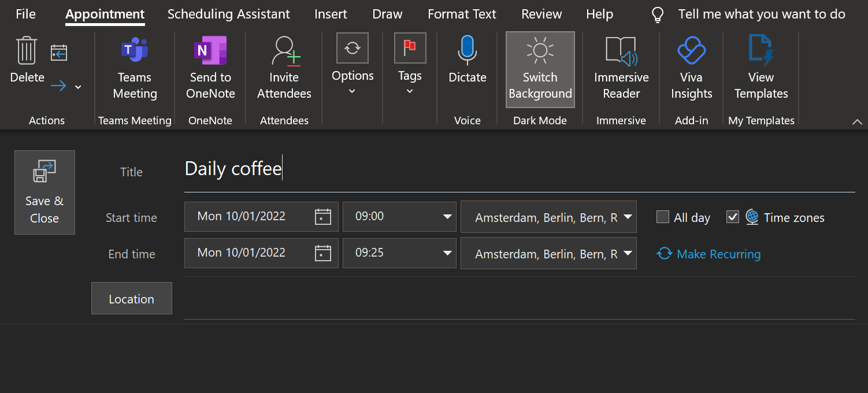Start Dictate with the microphone icon
Image resolution: width=868 pixels, height=393 pixels.
click(467, 51)
